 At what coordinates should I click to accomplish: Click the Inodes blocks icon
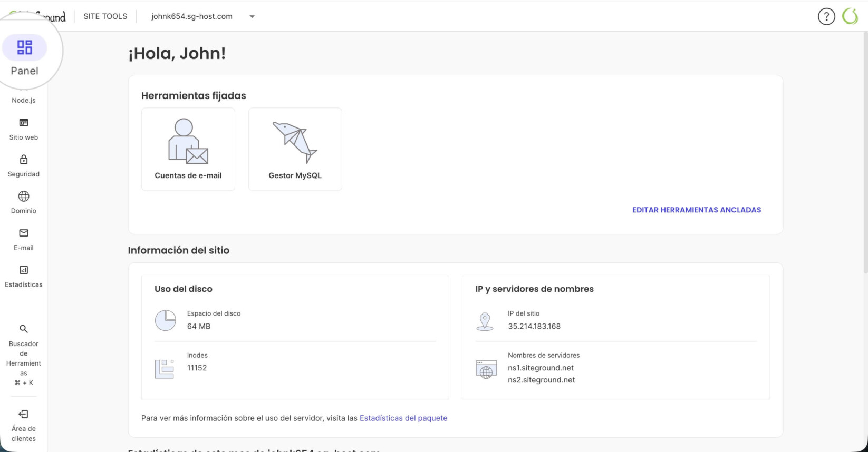(165, 368)
